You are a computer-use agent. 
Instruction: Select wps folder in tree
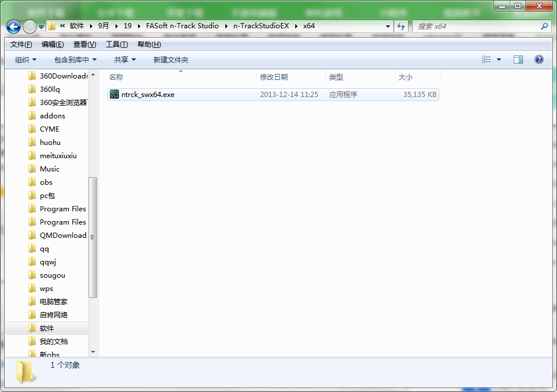(40, 289)
